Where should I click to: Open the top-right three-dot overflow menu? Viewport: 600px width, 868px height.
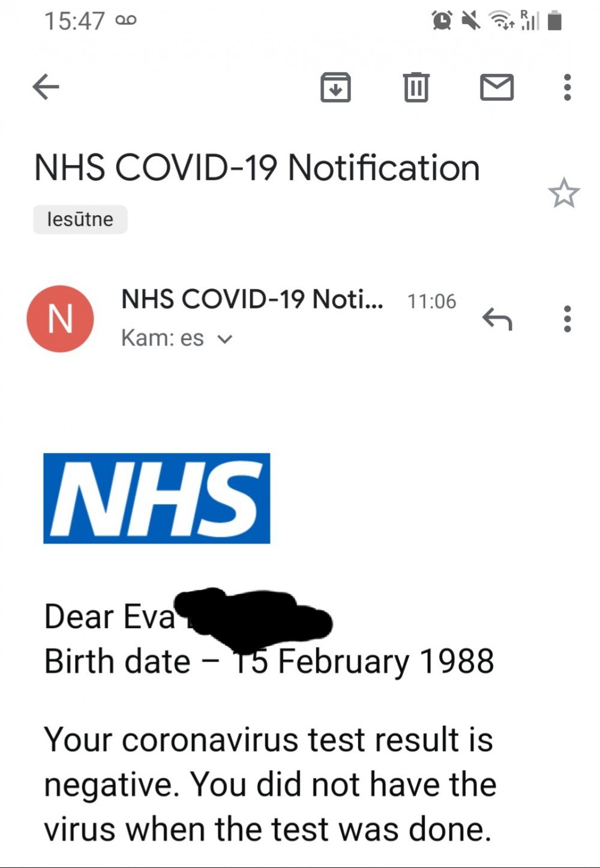567,88
